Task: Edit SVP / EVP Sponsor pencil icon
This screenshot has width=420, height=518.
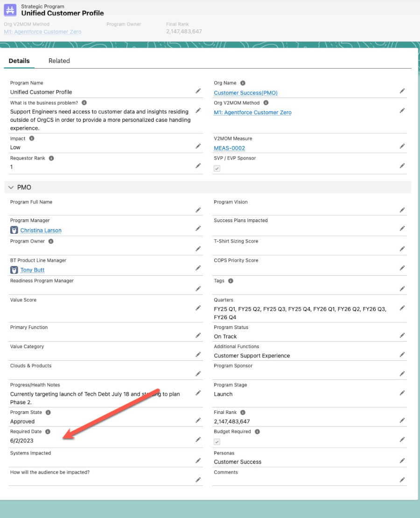Action: (x=402, y=166)
